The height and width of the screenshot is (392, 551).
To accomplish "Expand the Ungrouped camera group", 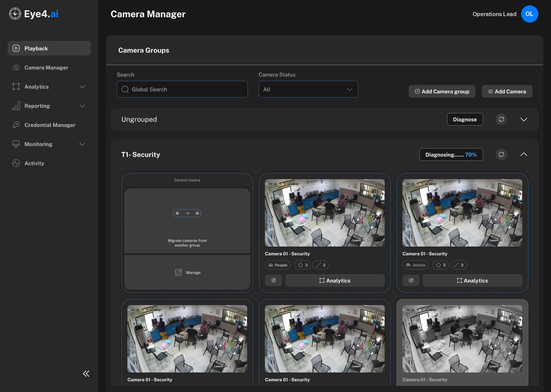I will [x=524, y=119].
